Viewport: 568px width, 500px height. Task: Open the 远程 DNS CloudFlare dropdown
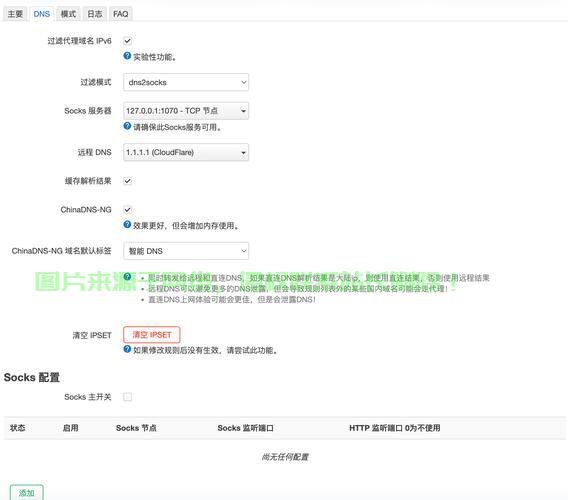coord(186,153)
